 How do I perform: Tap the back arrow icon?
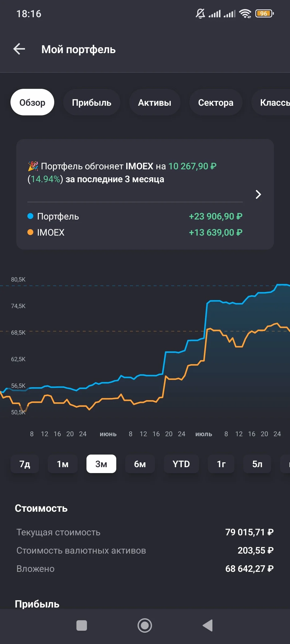point(19,49)
